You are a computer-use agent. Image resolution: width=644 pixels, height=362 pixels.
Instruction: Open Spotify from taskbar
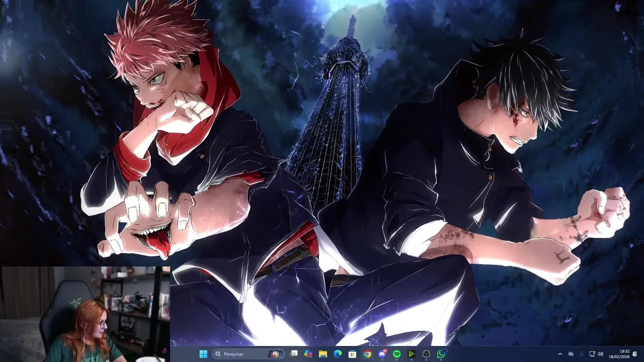pos(396,354)
